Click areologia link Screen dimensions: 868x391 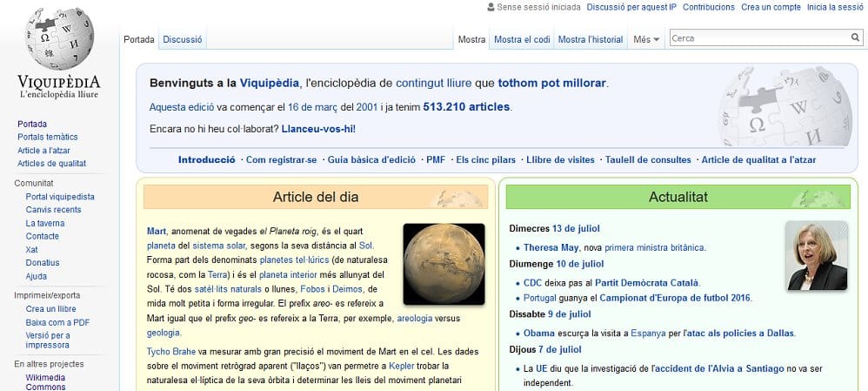[x=415, y=319]
